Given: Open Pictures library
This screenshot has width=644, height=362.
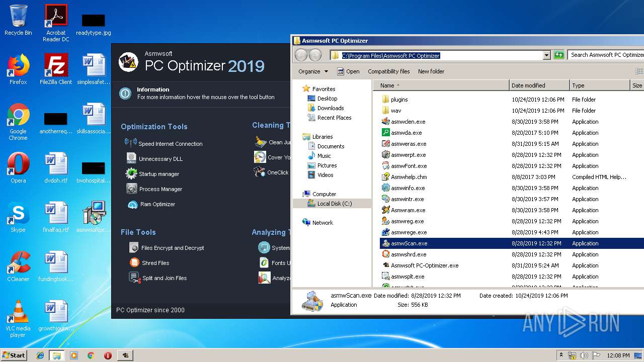Looking at the screenshot, I should click(327, 165).
